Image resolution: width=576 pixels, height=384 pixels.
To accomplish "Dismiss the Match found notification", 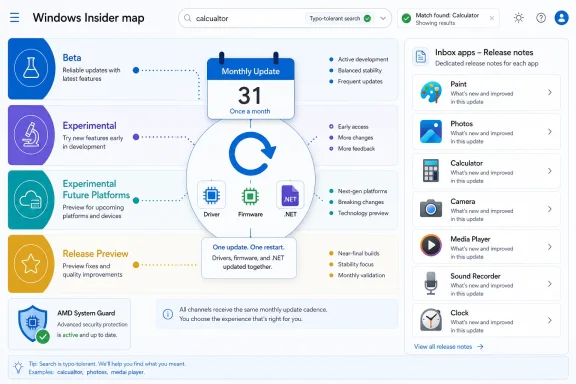I will click(x=492, y=18).
